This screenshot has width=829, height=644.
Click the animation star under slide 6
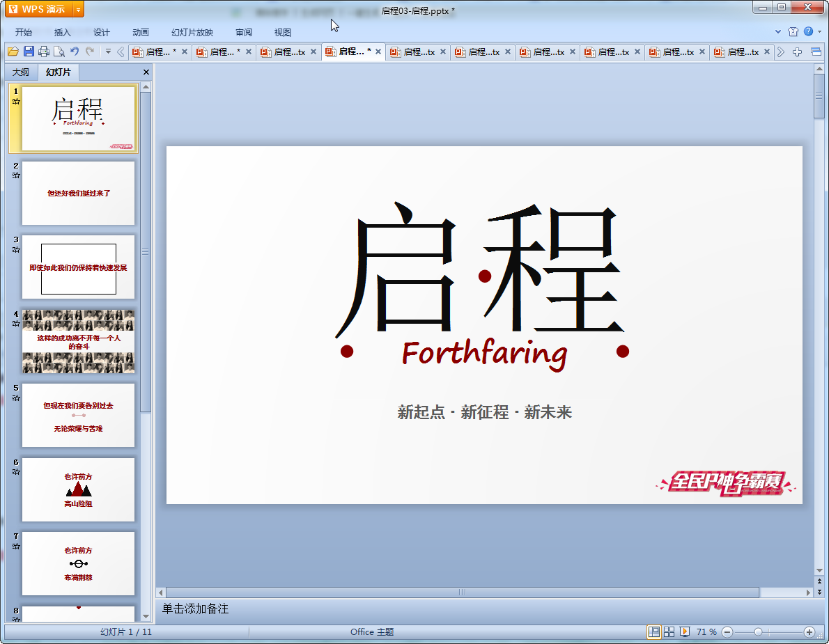pos(16,472)
